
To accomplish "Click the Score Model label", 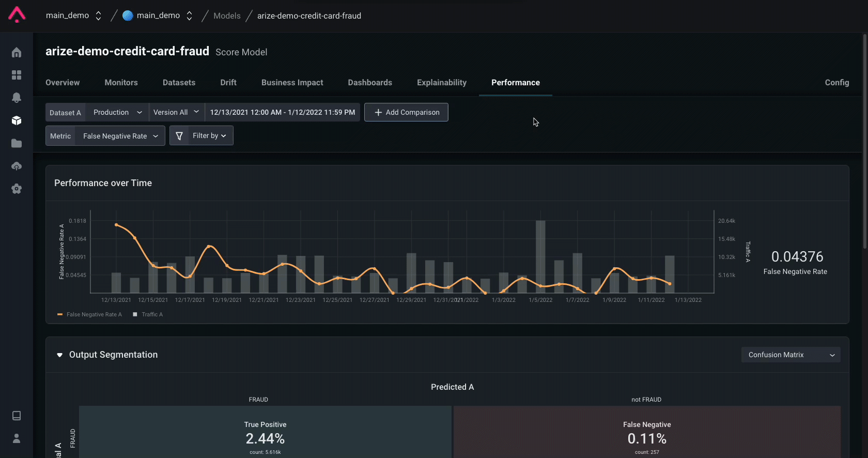I will coord(241,52).
